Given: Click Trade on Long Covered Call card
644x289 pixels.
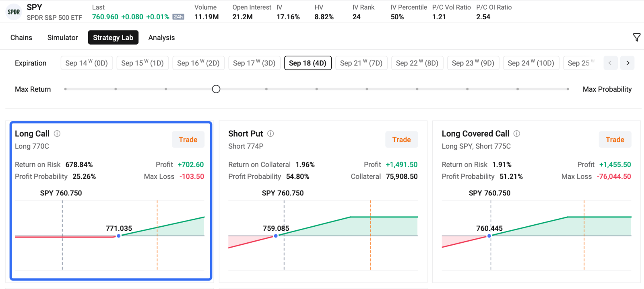Looking at the screenshot, I should (615, 139).
